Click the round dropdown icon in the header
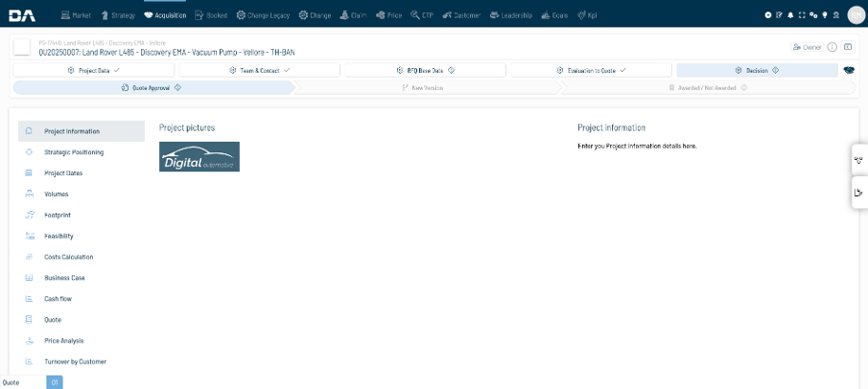This screenshot has width=868, height=389. [x=768, y=15]
